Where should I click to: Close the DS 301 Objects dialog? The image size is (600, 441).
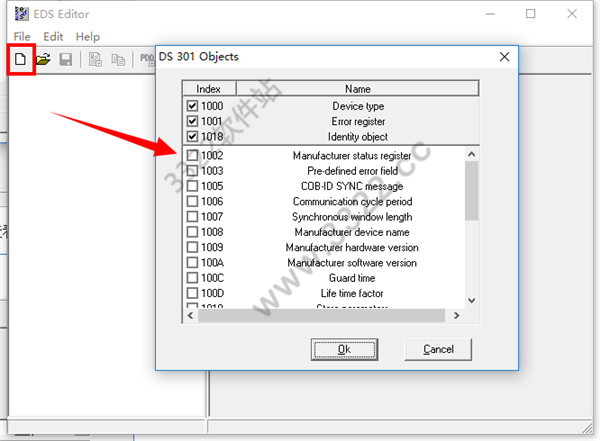point(504,57)
